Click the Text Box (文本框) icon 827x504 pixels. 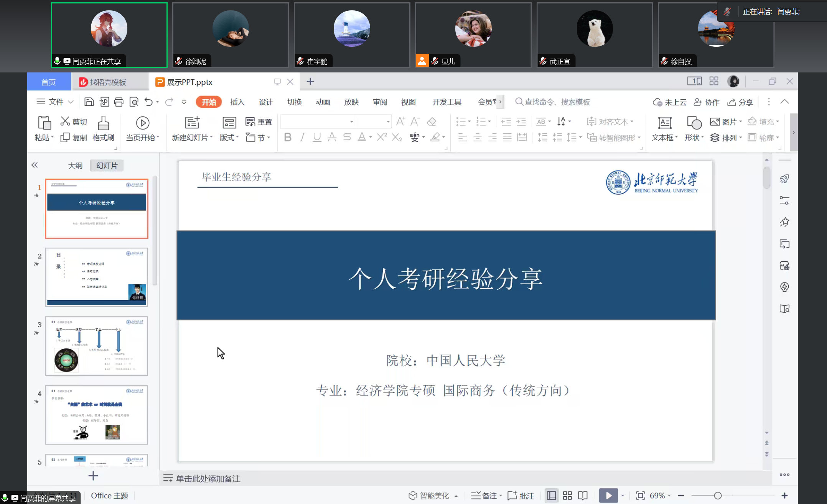(664, 123)
